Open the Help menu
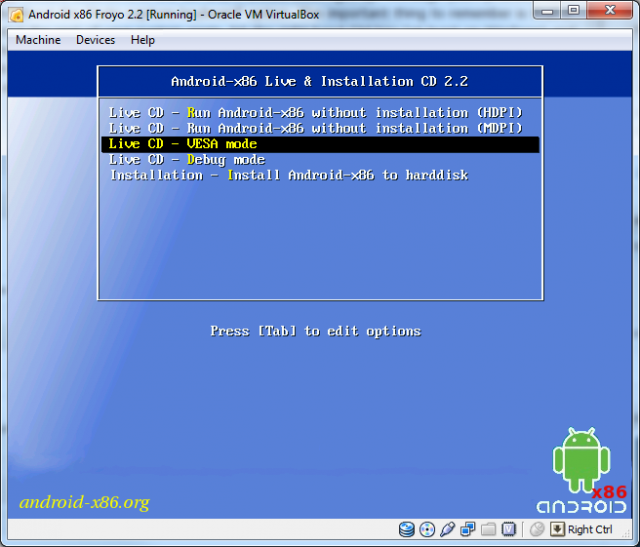The width and height of the screenshot is (640, 547). tap(142, 40)
